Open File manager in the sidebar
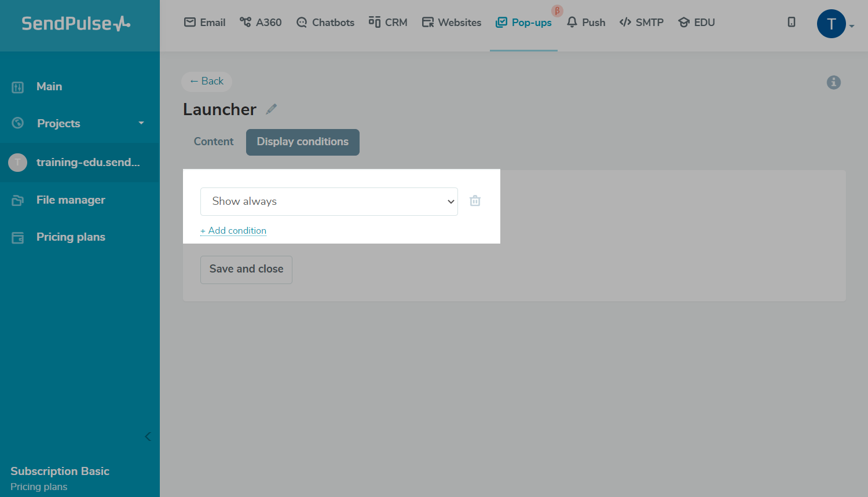This screenshot has width=868, height=497. point(71,200)
